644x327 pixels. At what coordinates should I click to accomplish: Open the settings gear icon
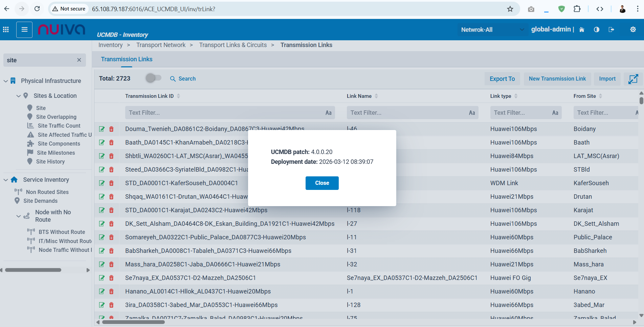(633, 30)
